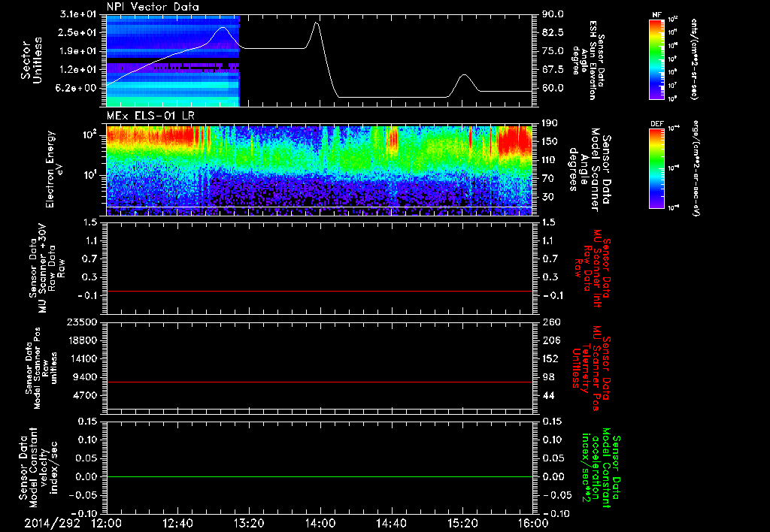Viewport: 770px width, 532px height.
Task: Click the small sun elevation bump near 15:20
Action: coord(464,76)
